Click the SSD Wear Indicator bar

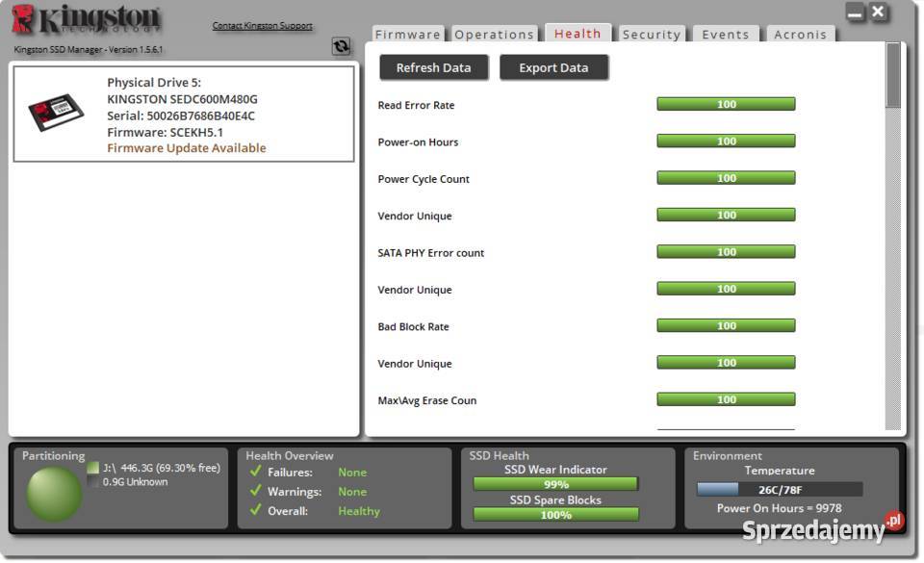point(555,484)
